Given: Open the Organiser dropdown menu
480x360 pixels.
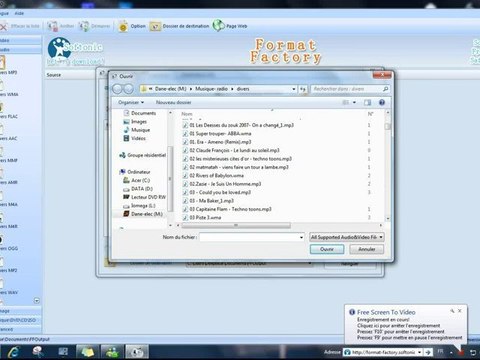Looking at the screenshot, I should [131, 102].
